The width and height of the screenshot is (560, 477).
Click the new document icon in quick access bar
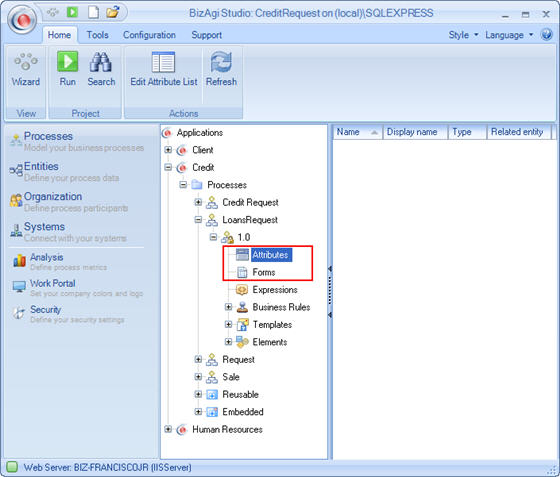pyautogui.click(x=93, y=12)
